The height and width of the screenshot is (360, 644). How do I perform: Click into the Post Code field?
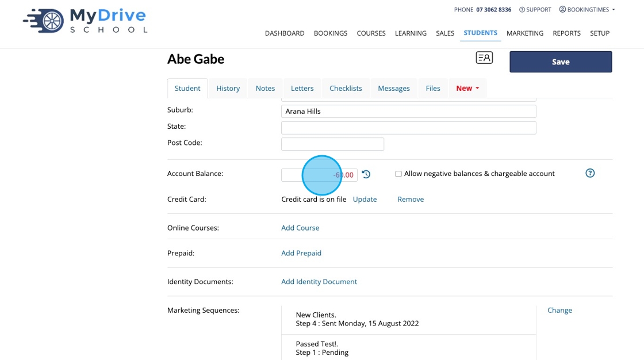(332, 144)
